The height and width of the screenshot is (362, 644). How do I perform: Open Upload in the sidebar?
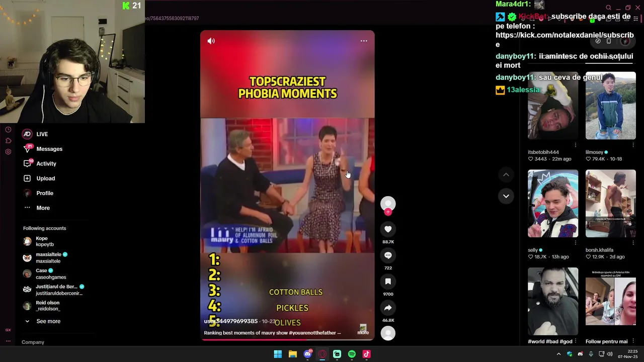[x=39, y=178]
